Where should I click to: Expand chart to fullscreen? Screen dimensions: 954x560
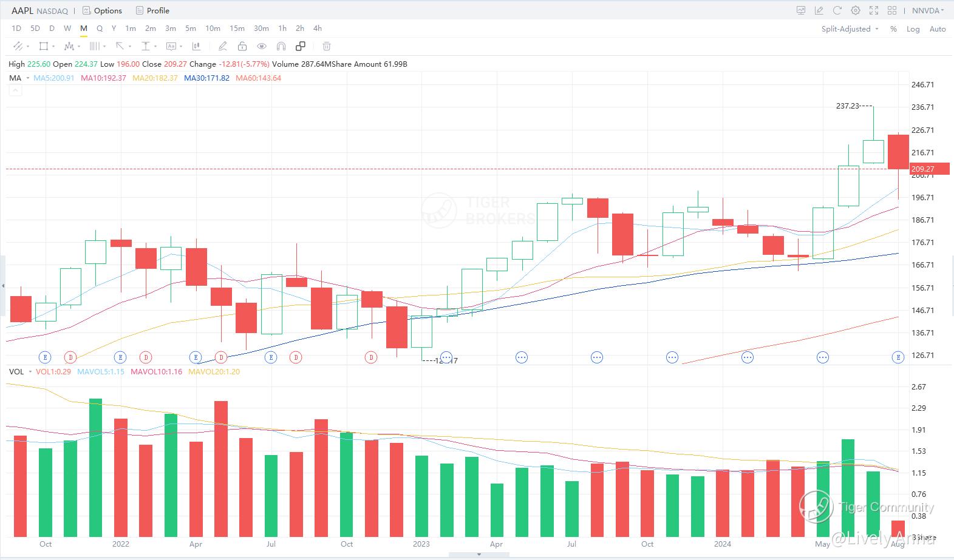click(874, 10)
